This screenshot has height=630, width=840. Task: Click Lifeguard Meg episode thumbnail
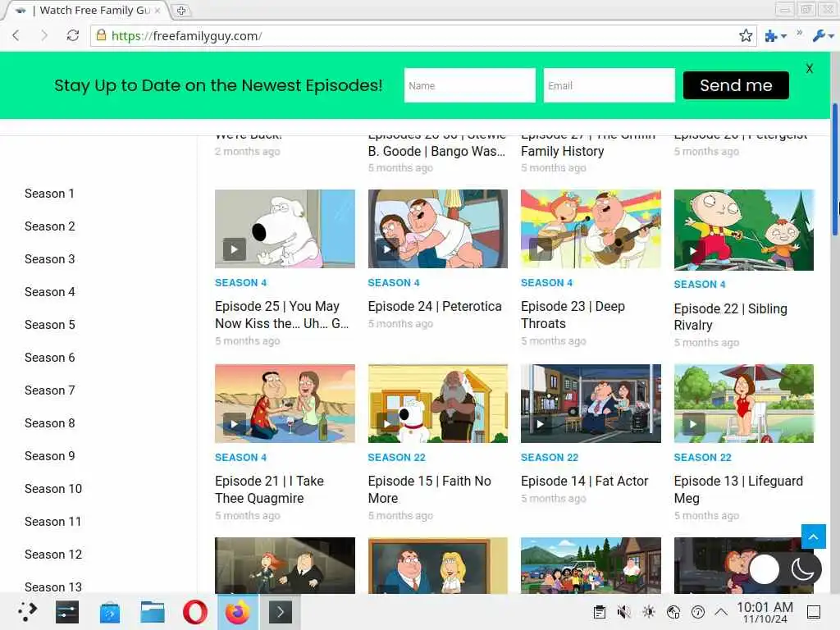pos(743,404)
